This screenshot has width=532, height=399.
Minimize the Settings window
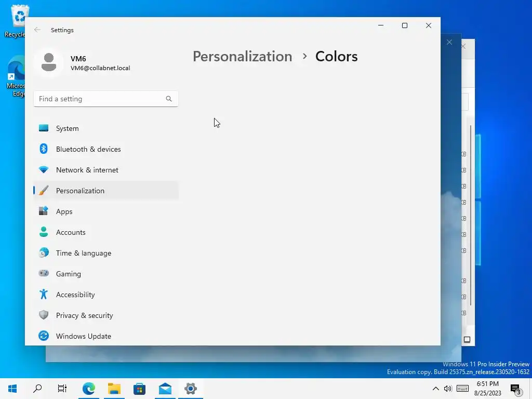point(381,25)
